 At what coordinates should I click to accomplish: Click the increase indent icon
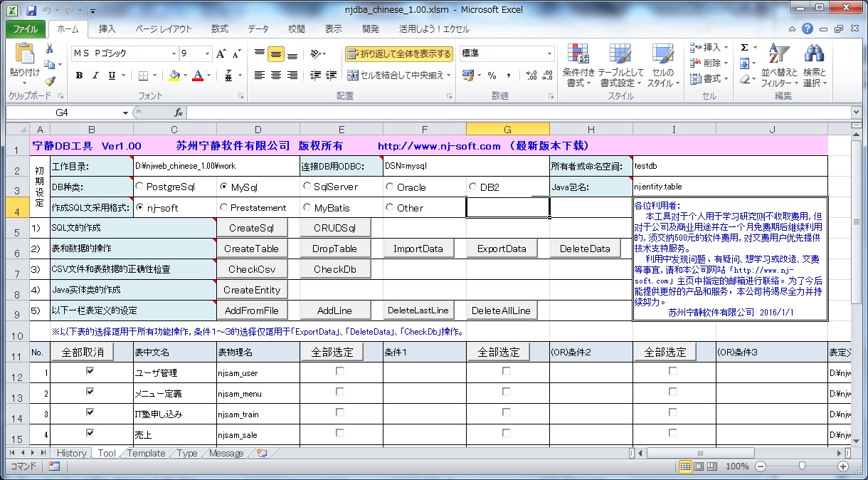click(x=329, y=75)
